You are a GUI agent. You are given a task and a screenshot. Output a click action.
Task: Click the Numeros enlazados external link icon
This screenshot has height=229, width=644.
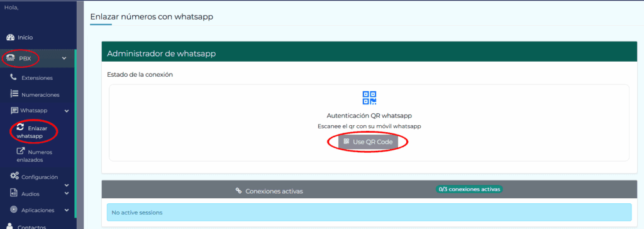pyautogui.click(x=21, y=151)
